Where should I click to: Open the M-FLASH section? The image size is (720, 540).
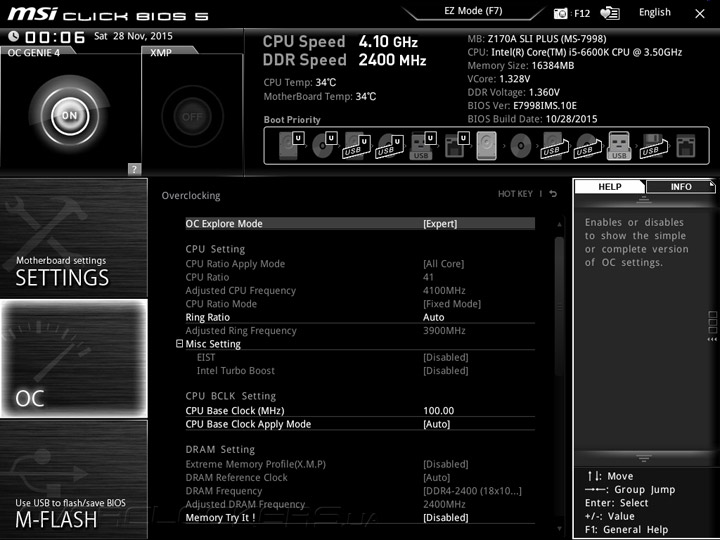pyautogui.click(x=73, y=479)
